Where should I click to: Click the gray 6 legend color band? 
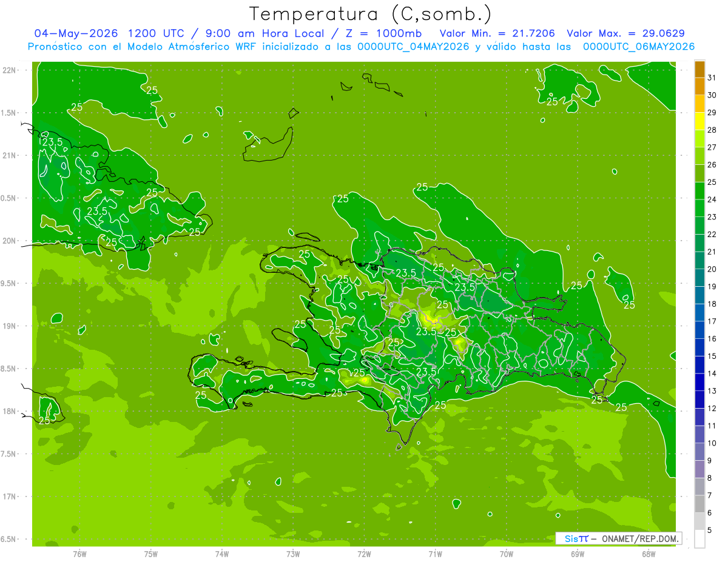699,504
